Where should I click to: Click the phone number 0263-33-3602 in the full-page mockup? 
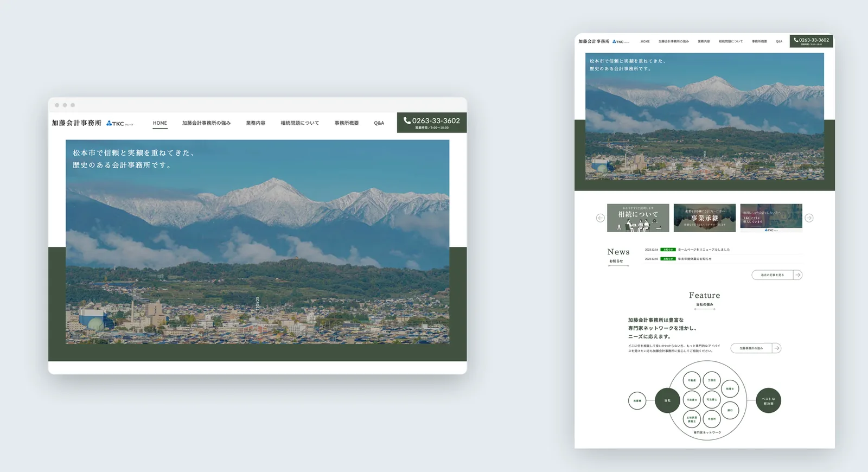pos(812,40)
